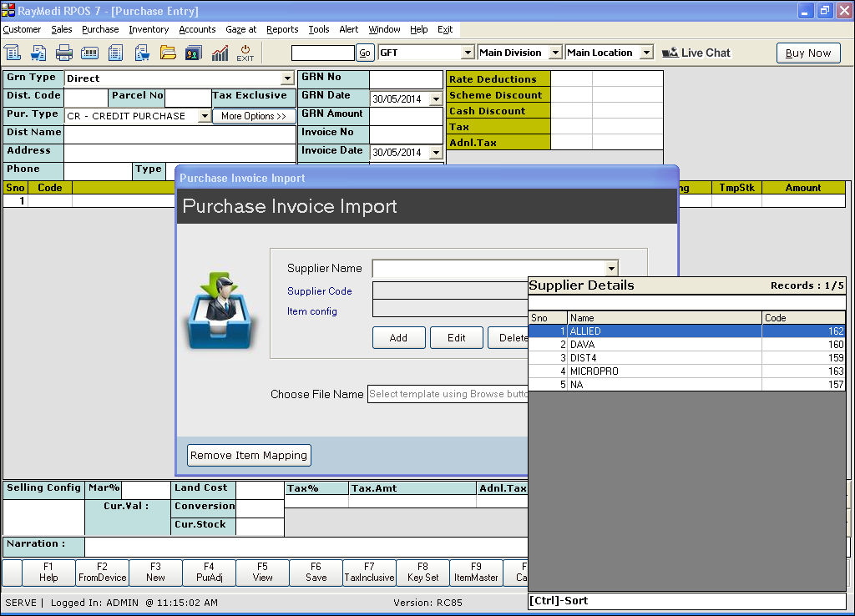Click the Delete button in import dialog

(508, 338)
